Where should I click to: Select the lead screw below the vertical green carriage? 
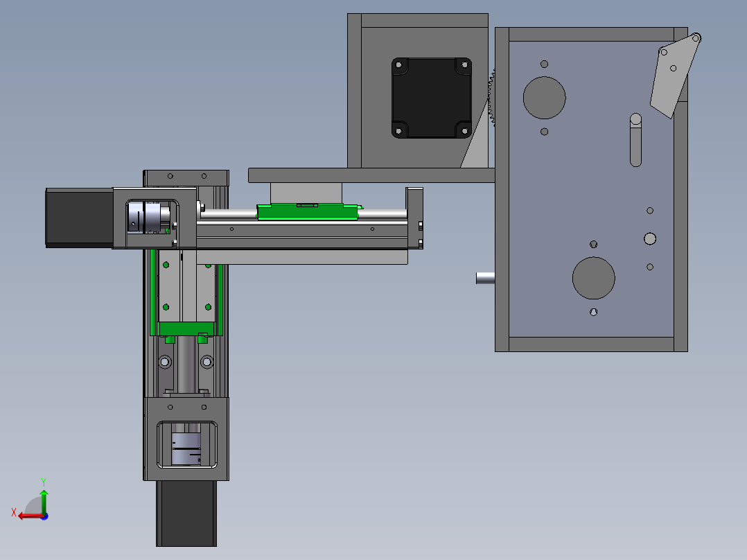pyautogui.click(x=186, y=365)
